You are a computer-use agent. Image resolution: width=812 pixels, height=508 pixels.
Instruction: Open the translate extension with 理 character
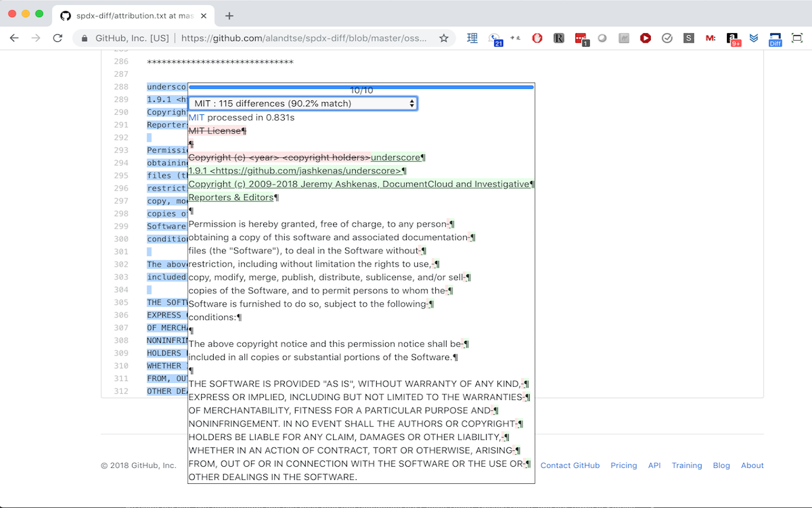472,38
